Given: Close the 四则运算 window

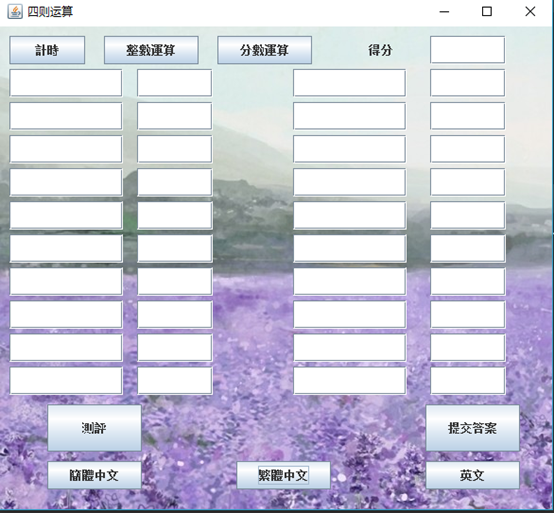Looking at the screenshot, I should click(x=530, y=12).
